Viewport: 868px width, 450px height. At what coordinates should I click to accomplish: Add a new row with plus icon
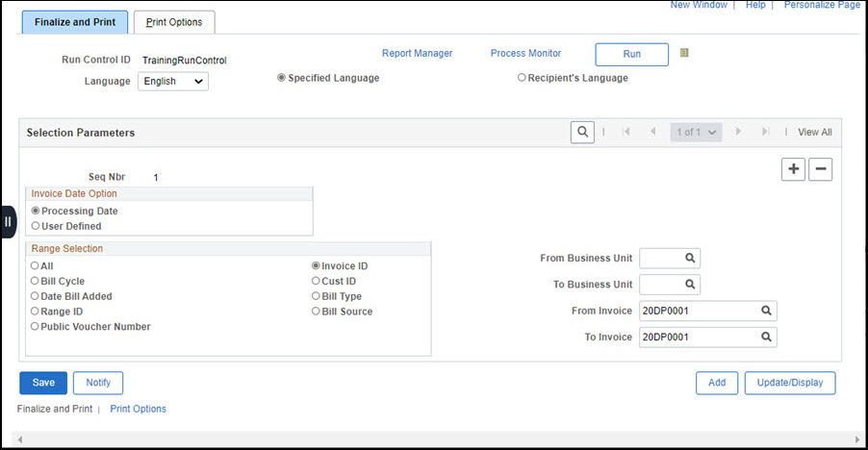coord(793,169)
